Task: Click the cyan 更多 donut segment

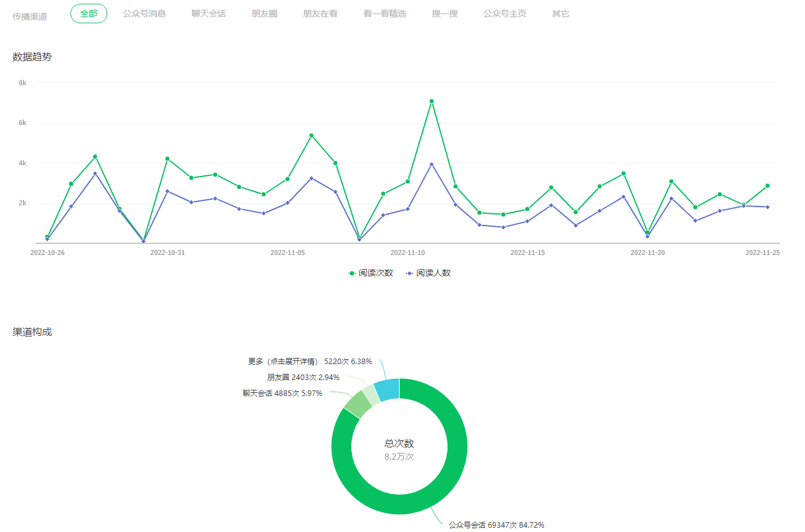Action: click(387, 390)
